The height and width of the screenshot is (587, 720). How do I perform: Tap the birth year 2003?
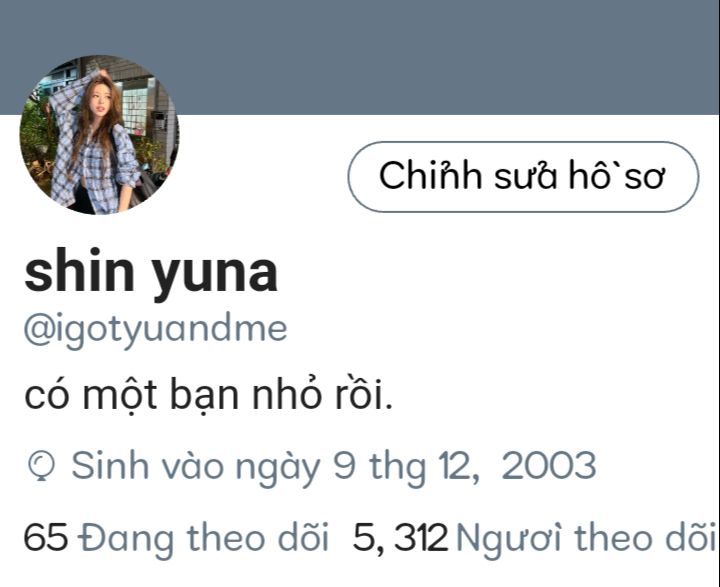pyautogui.click(x=549, y=466)
